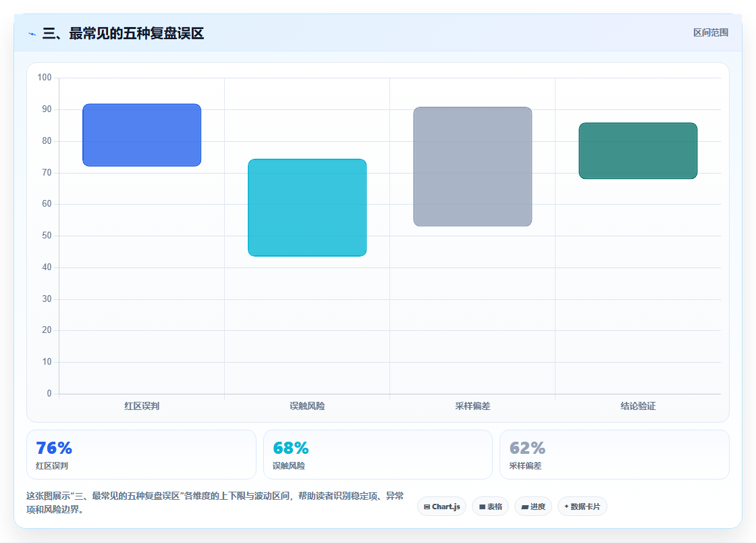Viewport: 756px width, 543px height.
Task: Click the 采样偏差 x-axis label
Action: (x=473, y=406)
